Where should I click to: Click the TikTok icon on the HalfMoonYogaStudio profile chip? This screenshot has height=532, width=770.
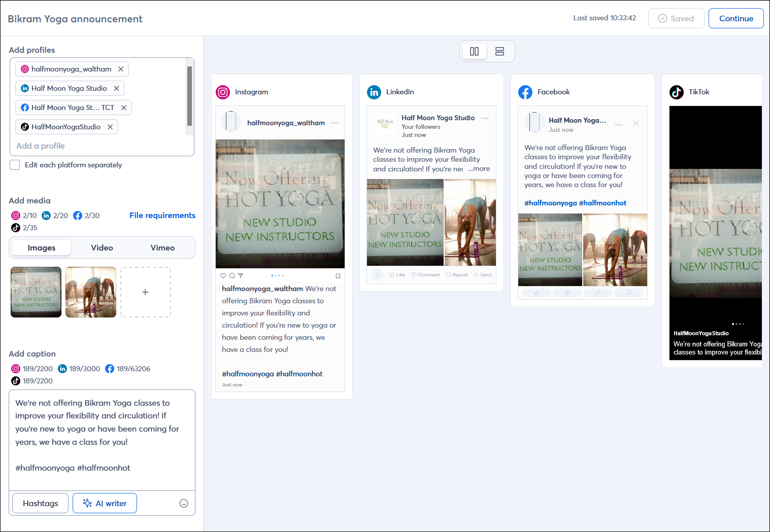coord(25,127)
